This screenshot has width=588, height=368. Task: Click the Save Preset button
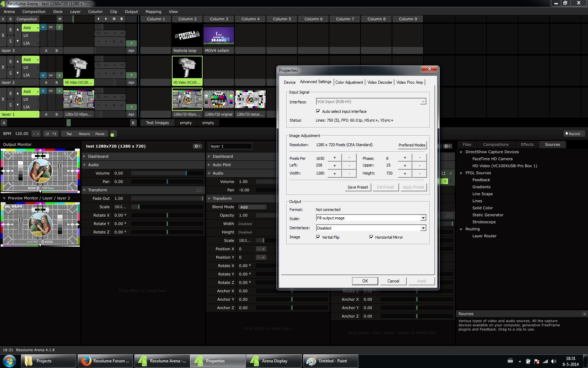(357, 187)
